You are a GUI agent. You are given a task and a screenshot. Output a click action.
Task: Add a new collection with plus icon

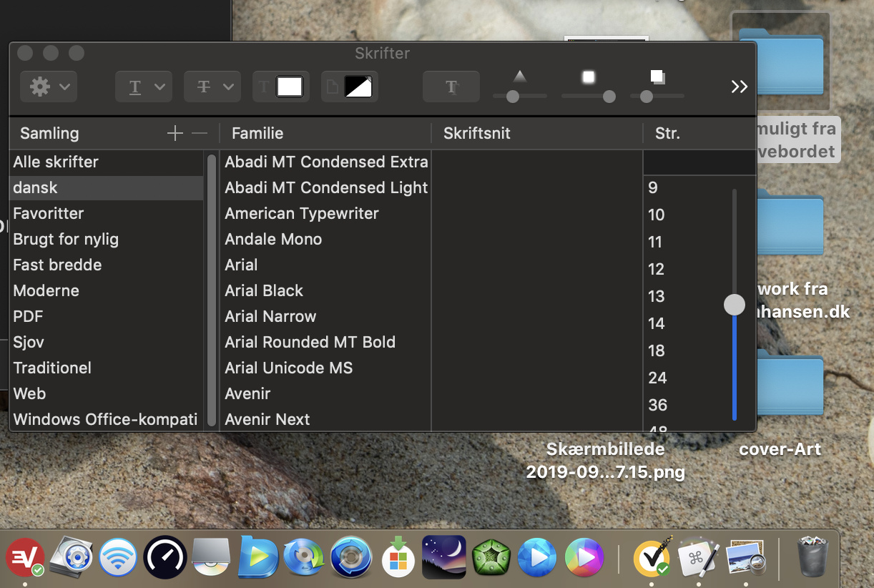[x=175, y=133]
